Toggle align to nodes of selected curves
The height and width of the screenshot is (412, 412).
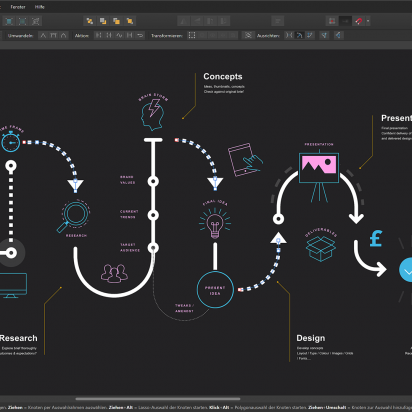pyautogui.click(x=289, y=35)
